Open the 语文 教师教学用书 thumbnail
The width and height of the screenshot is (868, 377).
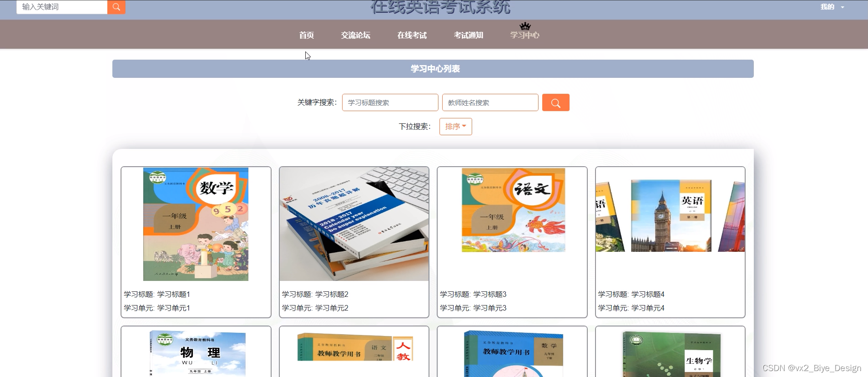[355, 347]
